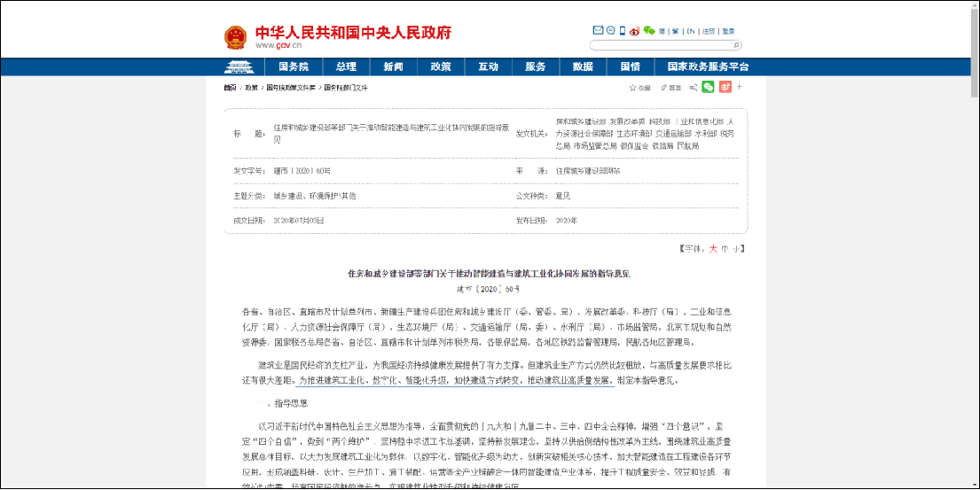
Task: Open the 国家政务服务平台 menu item
Action: click(708, 66)
